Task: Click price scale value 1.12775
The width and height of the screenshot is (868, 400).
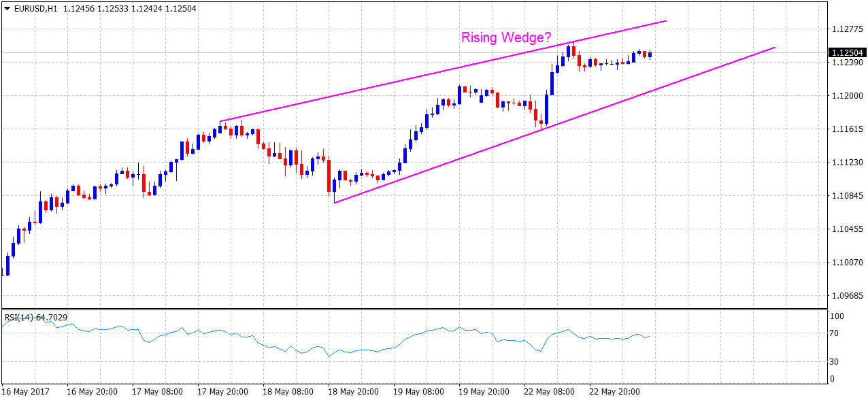Action: (x=846, y=29)
